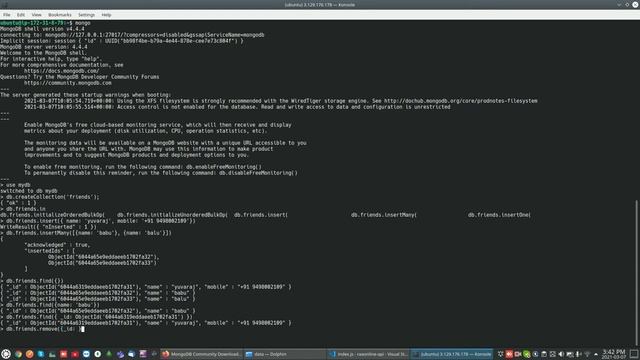The image size is (640, 360).
Task: Open the Bookmarks menu
Action: [x=60, y=15]
